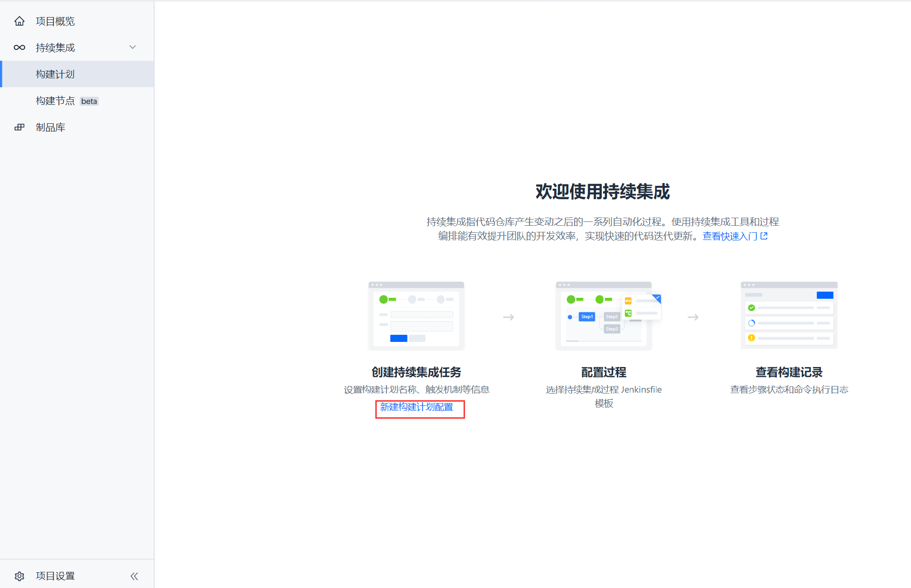
Task: Open 项目概览 in sidebar
Action: pyautogui.click(x=56, y=21)
